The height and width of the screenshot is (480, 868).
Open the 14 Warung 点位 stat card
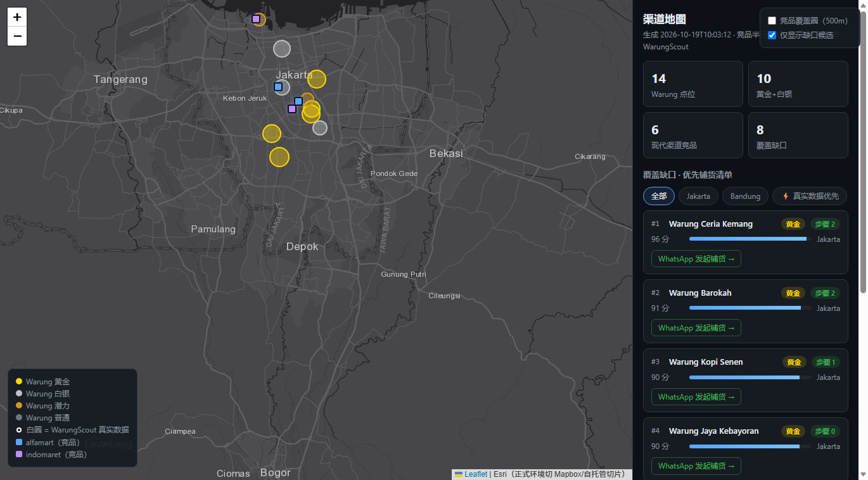click(x=692, y=84)
